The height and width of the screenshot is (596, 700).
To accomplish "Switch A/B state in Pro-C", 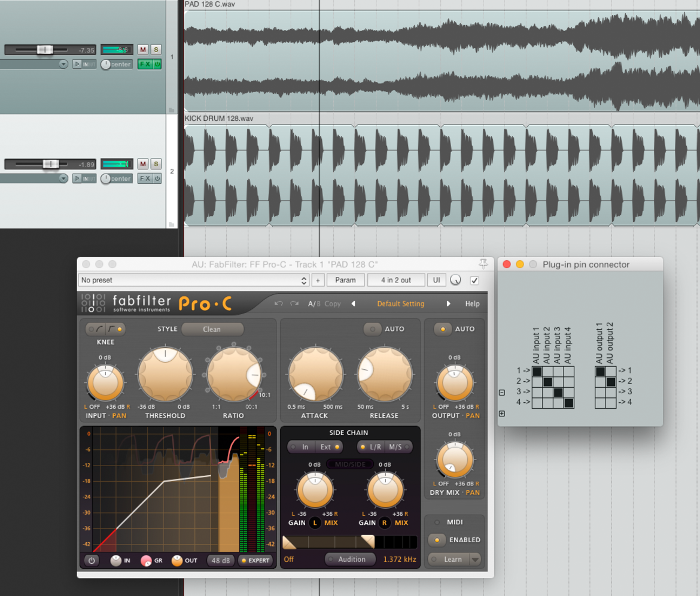I will [314, 303].
